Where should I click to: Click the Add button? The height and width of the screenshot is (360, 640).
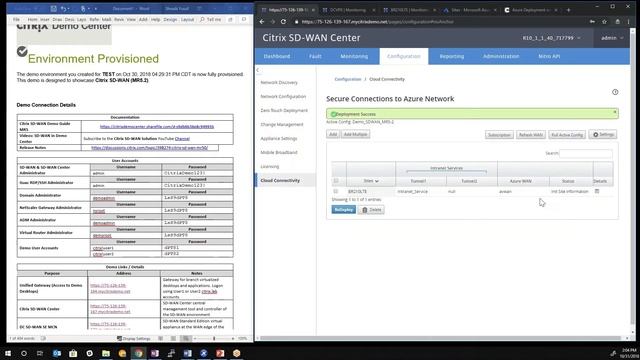coord(333,134)
